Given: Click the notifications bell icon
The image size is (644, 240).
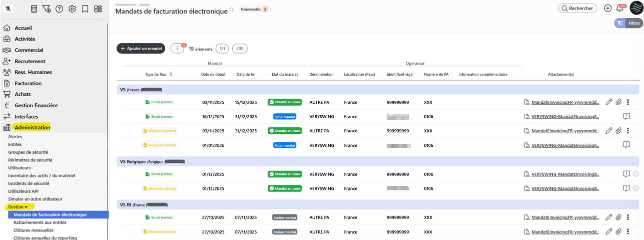Looking at the screenshot, I should 619,9.
